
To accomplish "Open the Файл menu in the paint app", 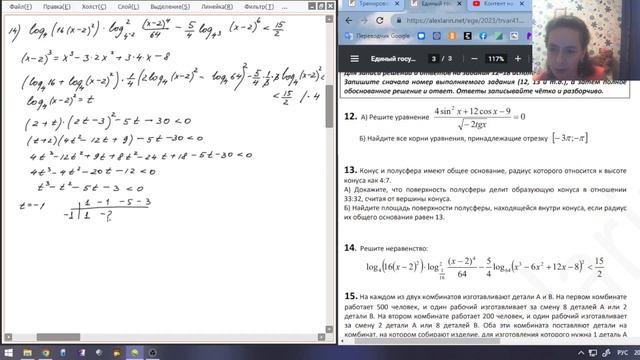I will [20, 7].
